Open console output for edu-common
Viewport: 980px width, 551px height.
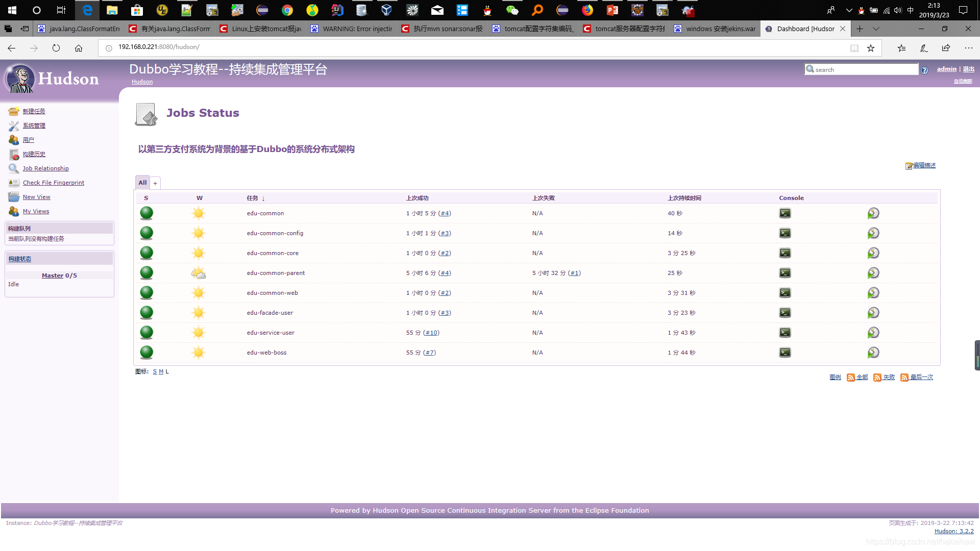click(x=785, y=213)
